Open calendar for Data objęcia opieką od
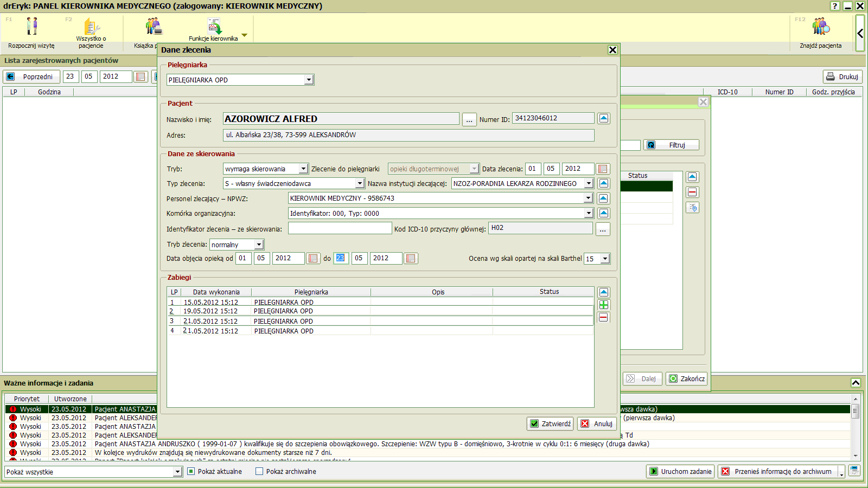This screenshot has height=488, width=868. pos(313,258)
